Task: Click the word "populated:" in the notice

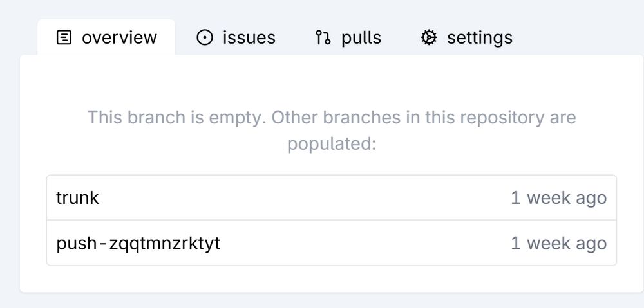Action: tap(332, 144)
